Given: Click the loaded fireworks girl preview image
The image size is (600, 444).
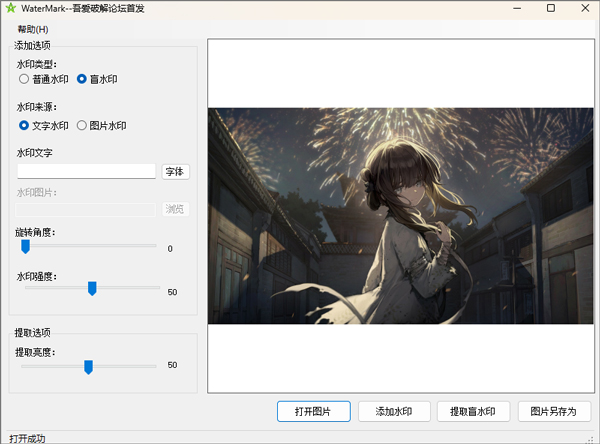Looking at the screenshot, I should [401, 216].
